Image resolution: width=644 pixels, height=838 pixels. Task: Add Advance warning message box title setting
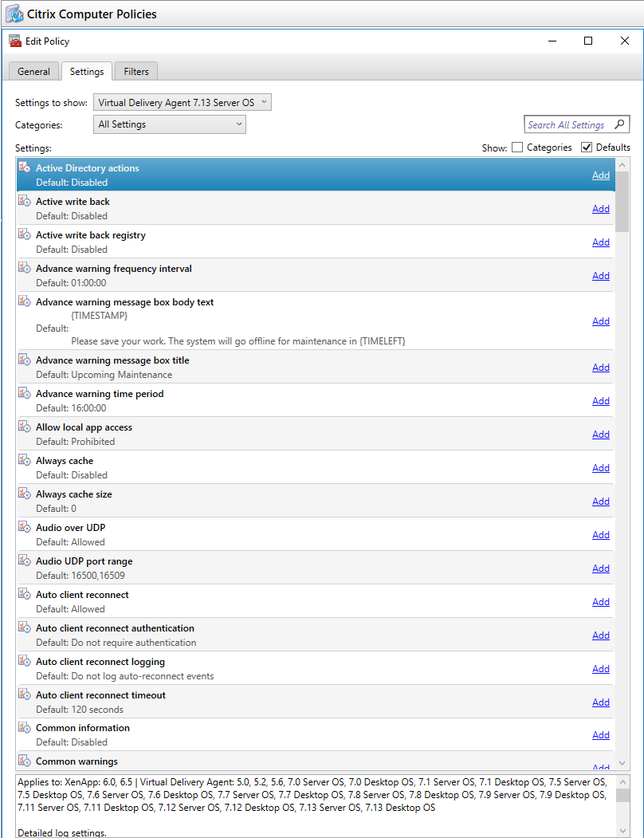pos(601,368)
